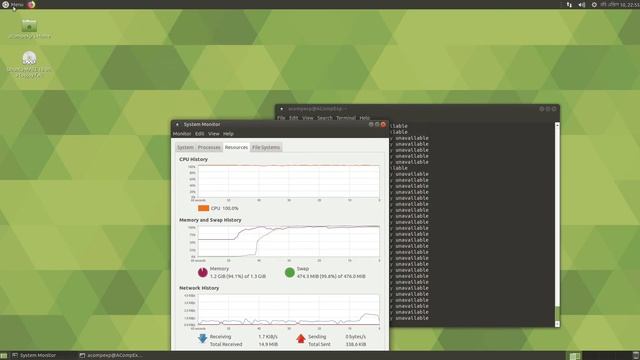Open View menu in System Monitor

pyautogui.click(x=213, y=133)
